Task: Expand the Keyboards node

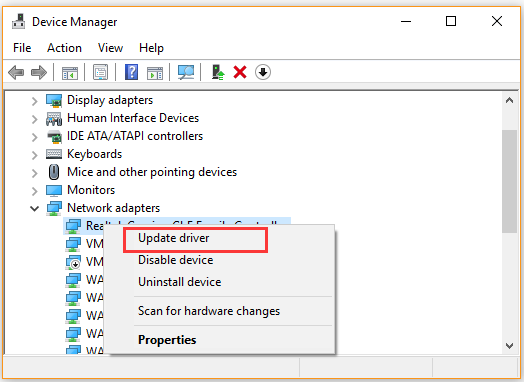Action: [34, 155]
